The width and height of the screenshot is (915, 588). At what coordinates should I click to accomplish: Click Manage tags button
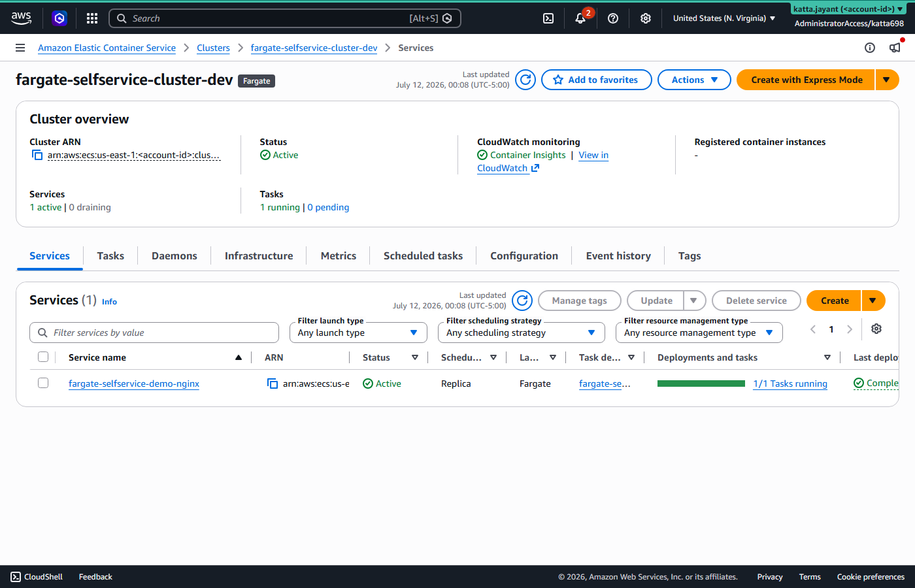[580, 301]
